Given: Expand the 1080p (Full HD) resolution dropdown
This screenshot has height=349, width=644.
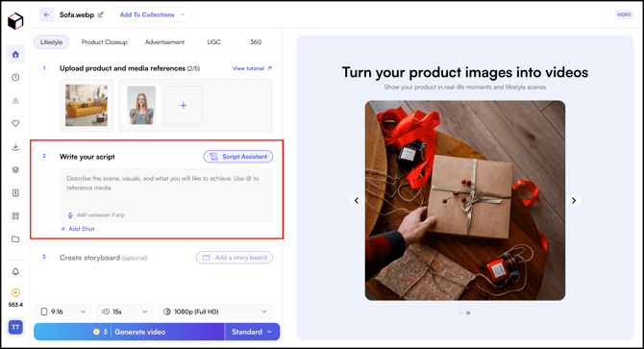Looking at the screenshot, I should tap(214, 312).
